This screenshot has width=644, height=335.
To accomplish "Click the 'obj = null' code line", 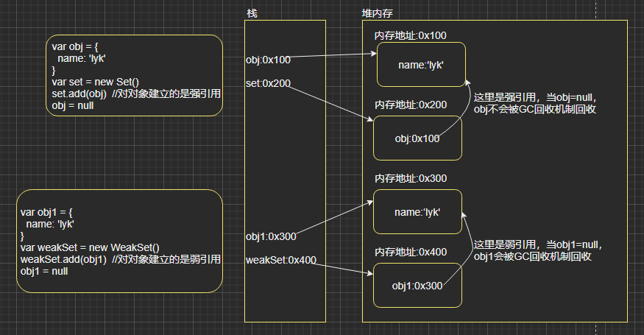I will 73,105.
